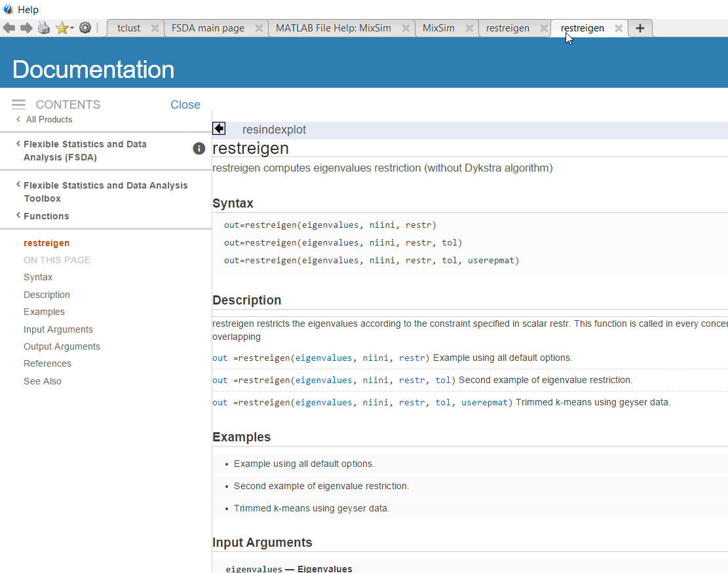Open the resindexplot help page link
The image size is (728, 573).
pyautogui.click(x=274, y=129)
